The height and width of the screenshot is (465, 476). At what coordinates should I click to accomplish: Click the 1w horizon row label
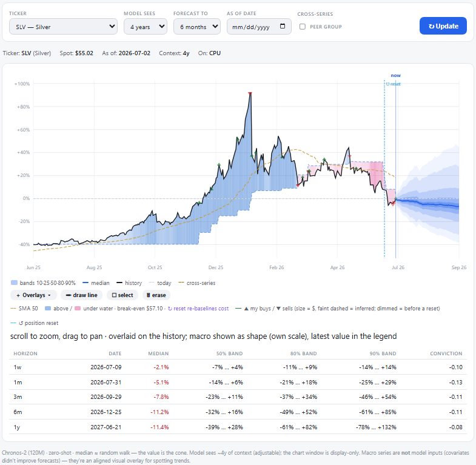(18, 367)
